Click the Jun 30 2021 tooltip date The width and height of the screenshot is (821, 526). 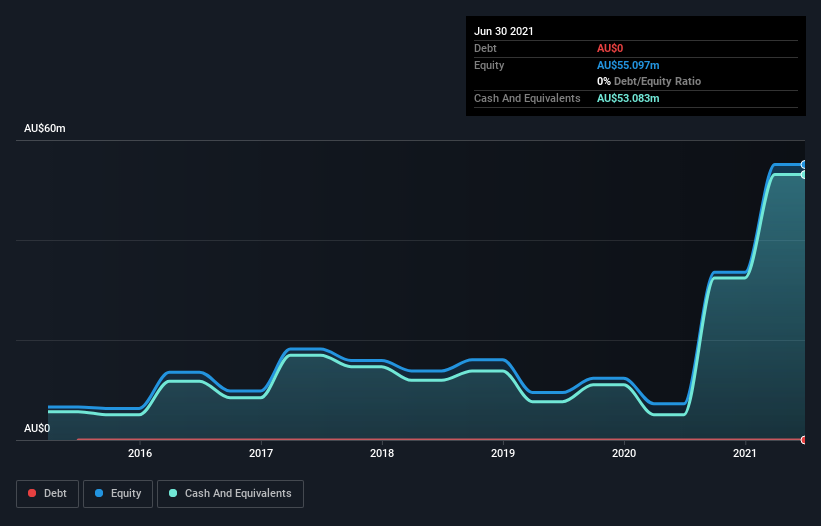504,31
